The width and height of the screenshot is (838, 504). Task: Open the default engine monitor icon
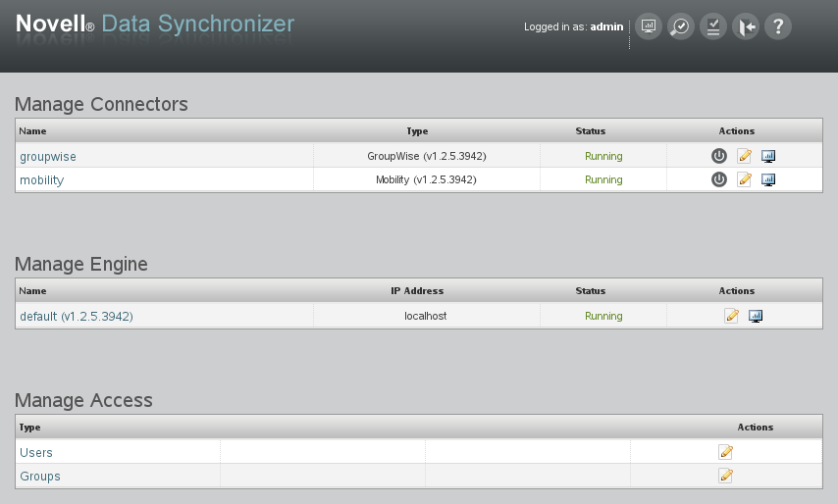pyautogui.click(x=756, y=316)
